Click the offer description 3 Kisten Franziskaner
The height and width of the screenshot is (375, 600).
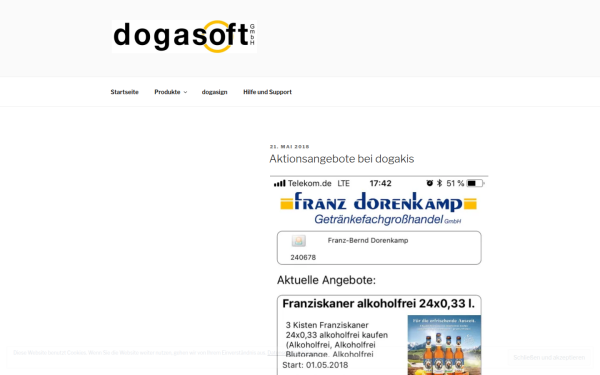[337, 340]
